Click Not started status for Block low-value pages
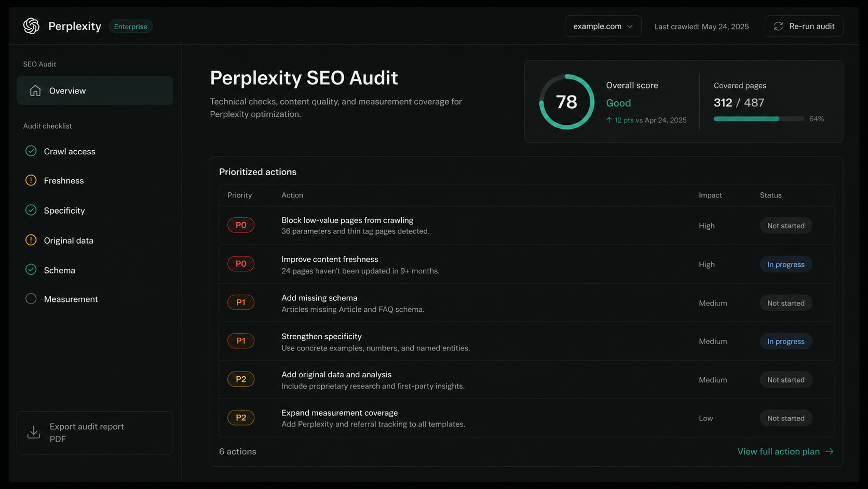Screen dimensions: 868x489 786,226
